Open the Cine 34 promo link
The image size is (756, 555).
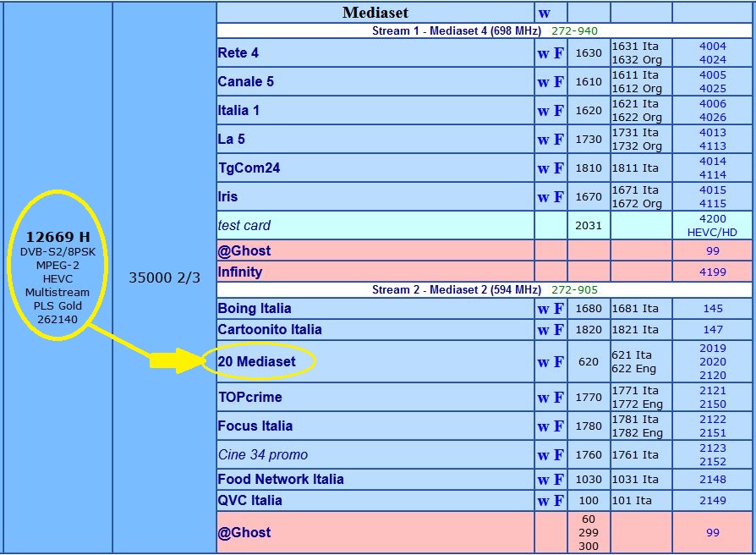point(263,454)
